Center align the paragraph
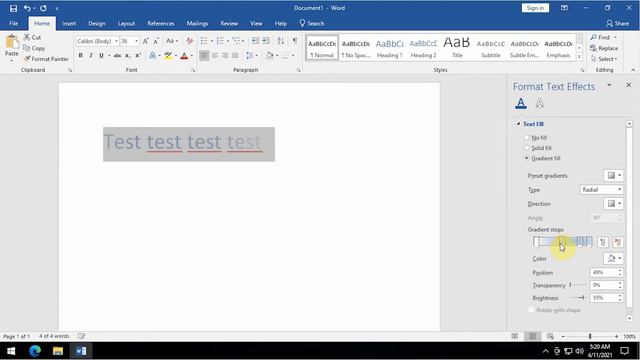640x360 pixels. pyautogui.click(x=214, y=56)
